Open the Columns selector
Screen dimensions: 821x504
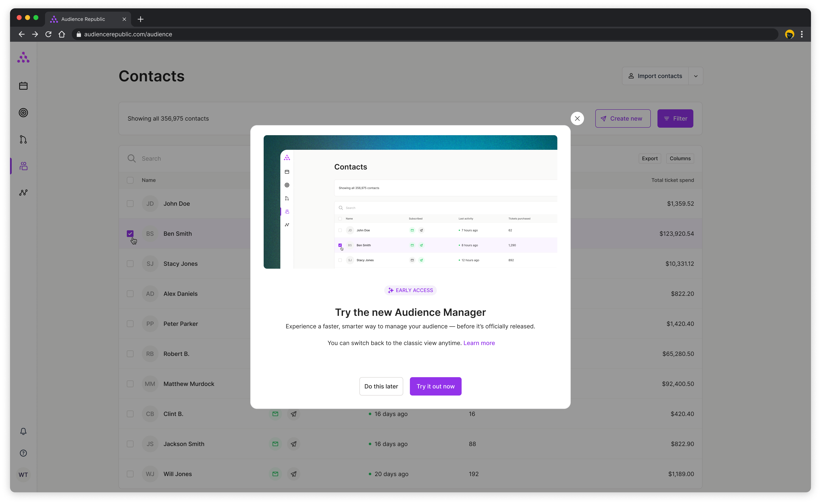[680, 158]
